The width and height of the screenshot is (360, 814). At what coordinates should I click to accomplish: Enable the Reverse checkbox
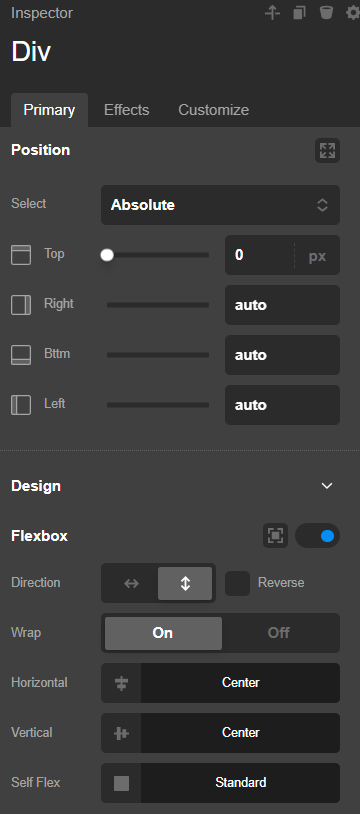coord(237,583)
